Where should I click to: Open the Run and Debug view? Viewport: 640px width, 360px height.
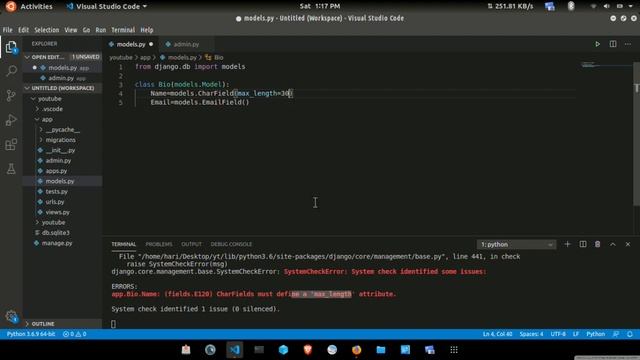click(11, 120)
